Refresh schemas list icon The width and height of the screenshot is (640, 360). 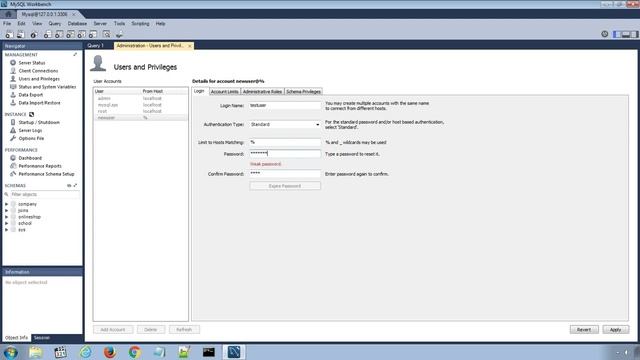(69, 186)
